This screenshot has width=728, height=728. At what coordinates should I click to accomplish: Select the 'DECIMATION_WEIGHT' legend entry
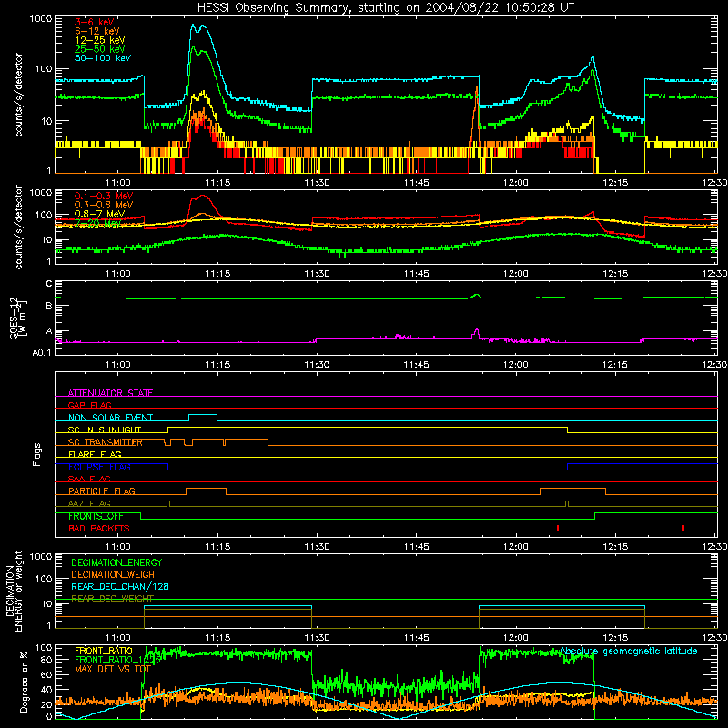116,574
